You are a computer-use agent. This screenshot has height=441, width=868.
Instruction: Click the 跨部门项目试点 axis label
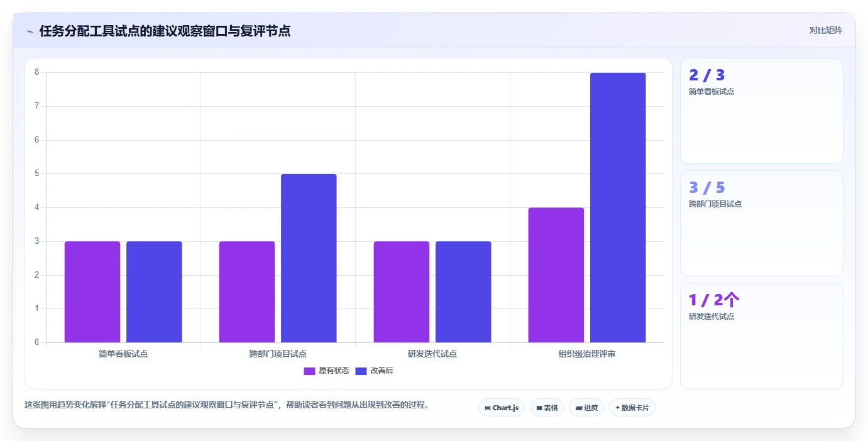(278, 354)
